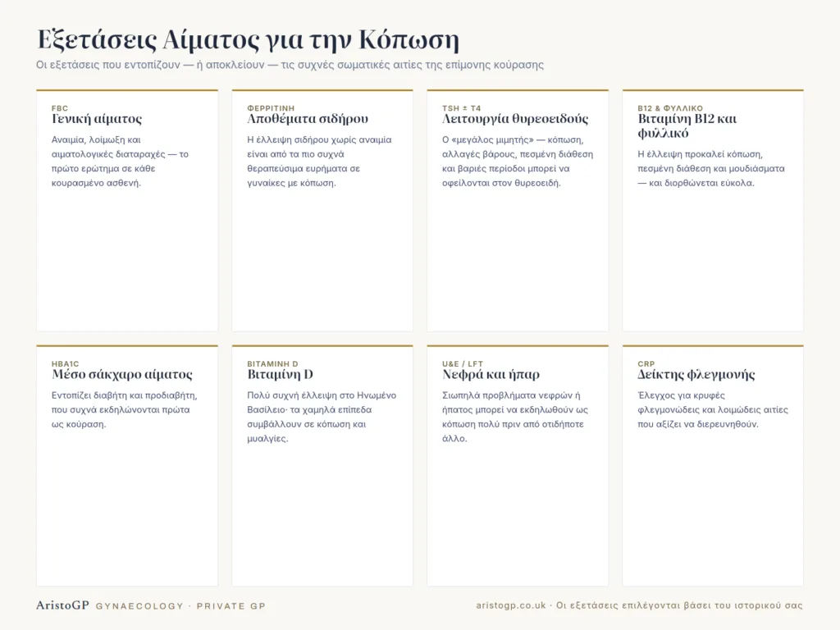Click the small "FBC" card label

tap(59, 107)
